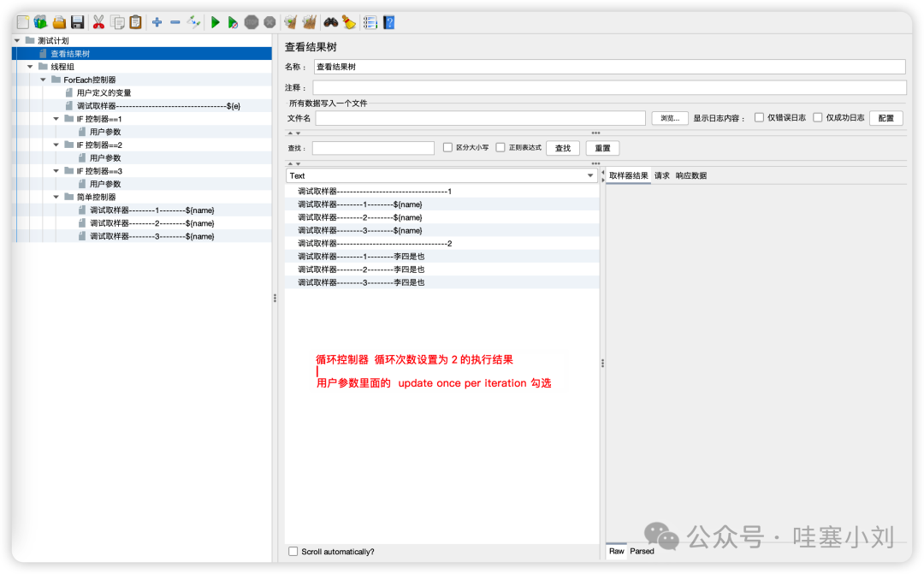This screenshot has width=924, height=574.
Task: Collapse the IF 控制器==1 node
Action: tap(56, 118)
